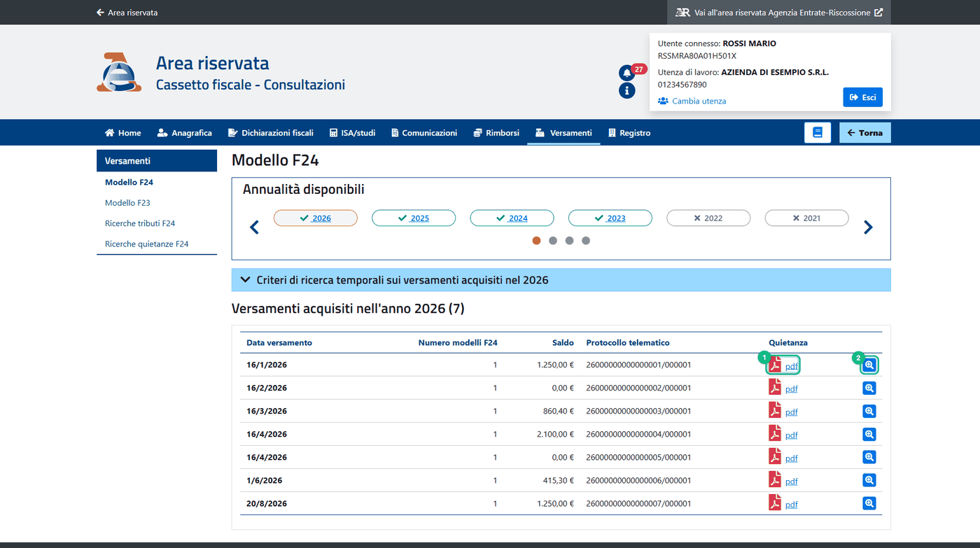
Task: Select year 2023
Action: click(x=610, y=218)
